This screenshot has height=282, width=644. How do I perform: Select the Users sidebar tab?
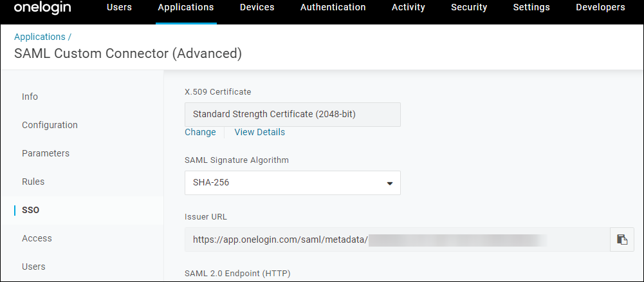click(x=33, y=267)
